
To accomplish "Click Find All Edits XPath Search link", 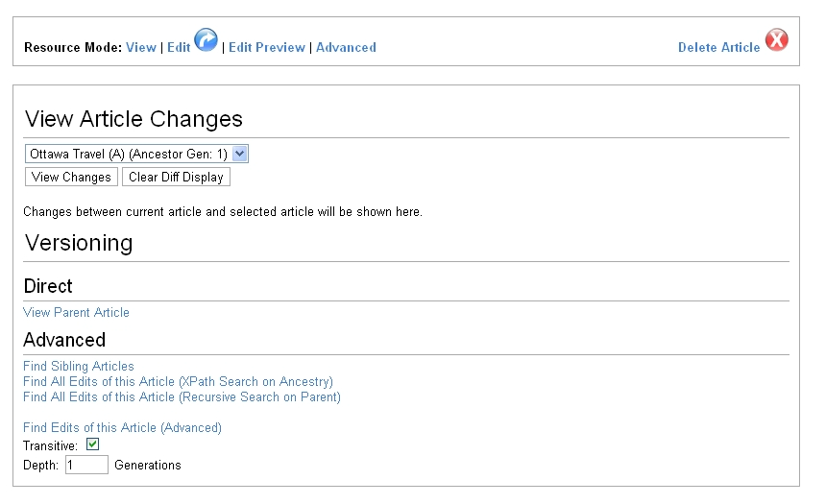I will pyautogui.click(x=178, y=381).
